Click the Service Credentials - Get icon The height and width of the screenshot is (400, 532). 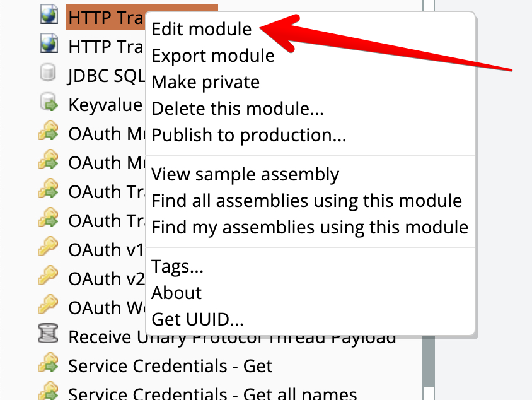click(49, 365)
